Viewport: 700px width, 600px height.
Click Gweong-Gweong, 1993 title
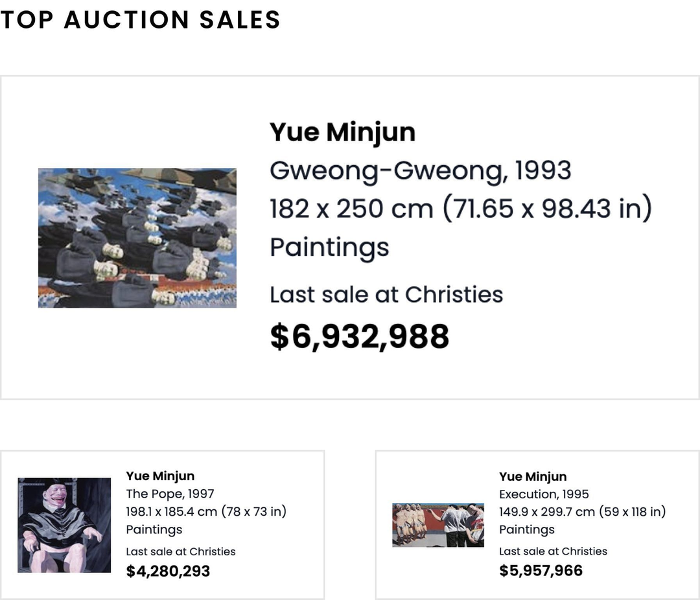[x=421, y=170]
